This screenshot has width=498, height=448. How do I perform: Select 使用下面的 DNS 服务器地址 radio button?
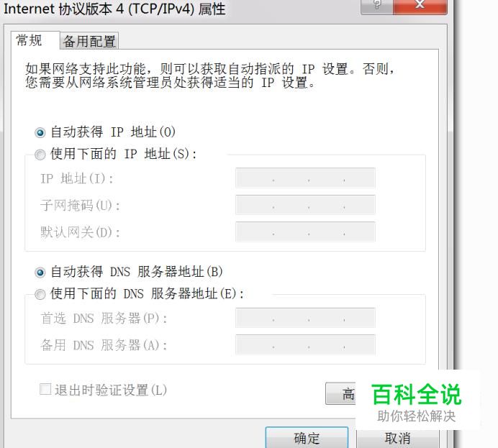click(x=40, y=294)
